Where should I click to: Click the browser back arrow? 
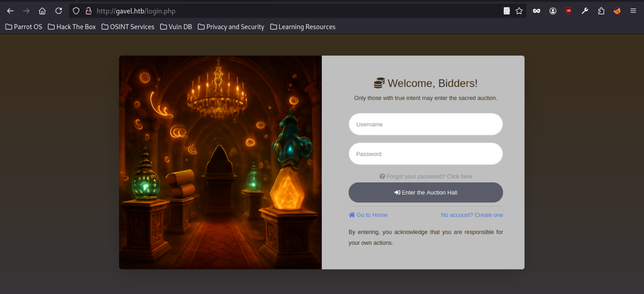[10, 11]
